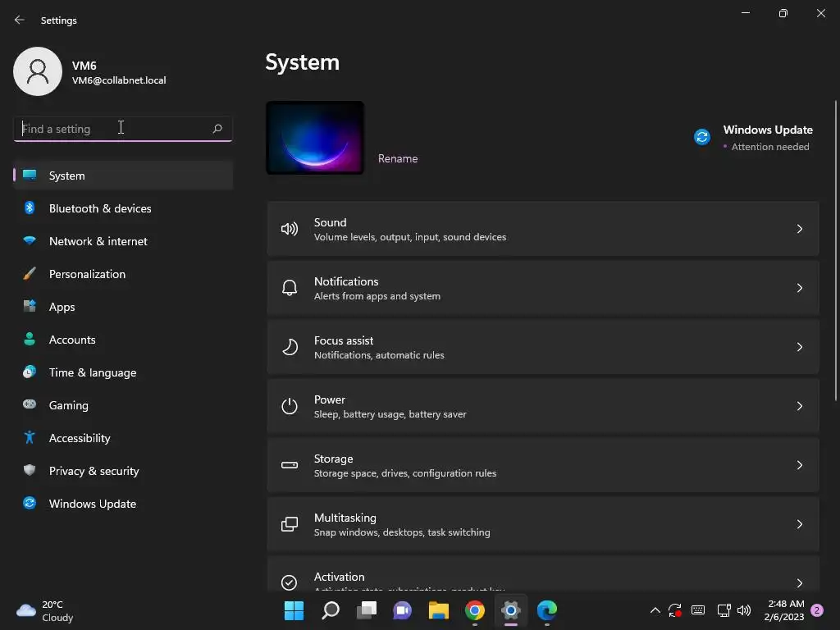Click the back arrow in Settings title bar
The image size is (840, 630).
coord(20,20)
